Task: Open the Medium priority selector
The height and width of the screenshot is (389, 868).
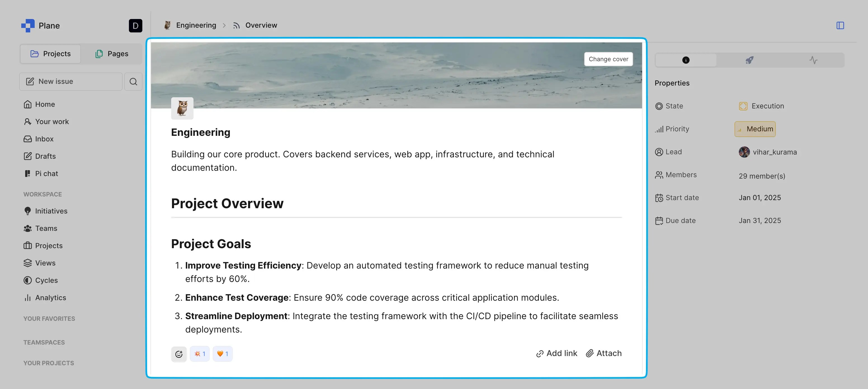Action: [755, 129]
